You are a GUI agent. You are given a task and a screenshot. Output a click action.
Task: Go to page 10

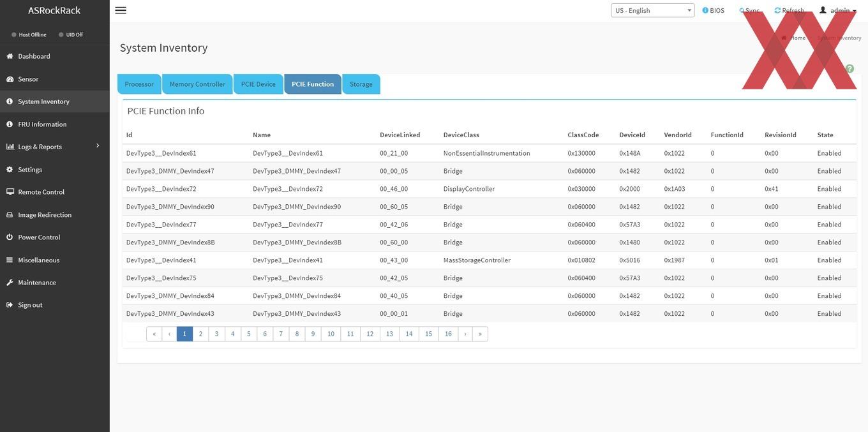pyautogui.click(x=331, y=334)
